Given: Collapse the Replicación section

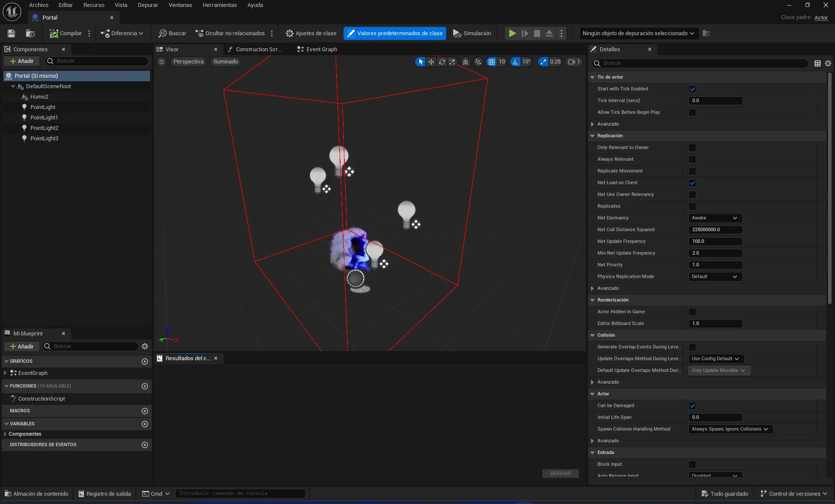Looking at the screenshot, I should pos(592,136).
